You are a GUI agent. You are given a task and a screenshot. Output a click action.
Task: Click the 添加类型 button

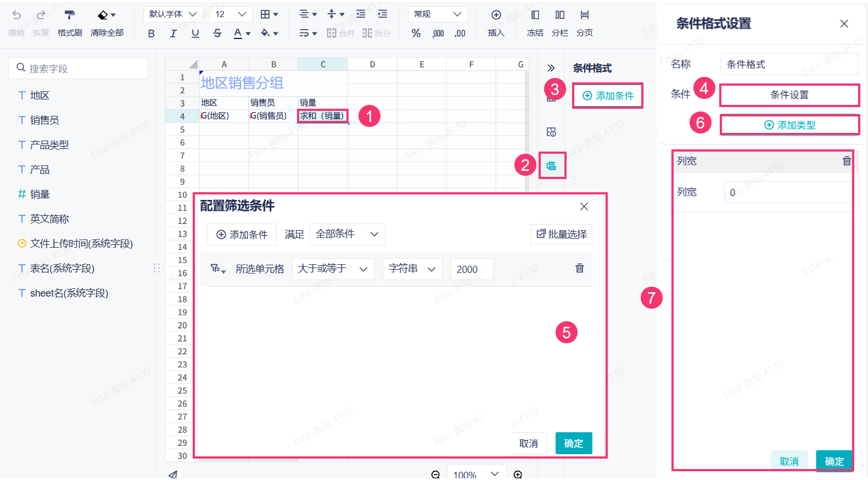pos(789,125)
